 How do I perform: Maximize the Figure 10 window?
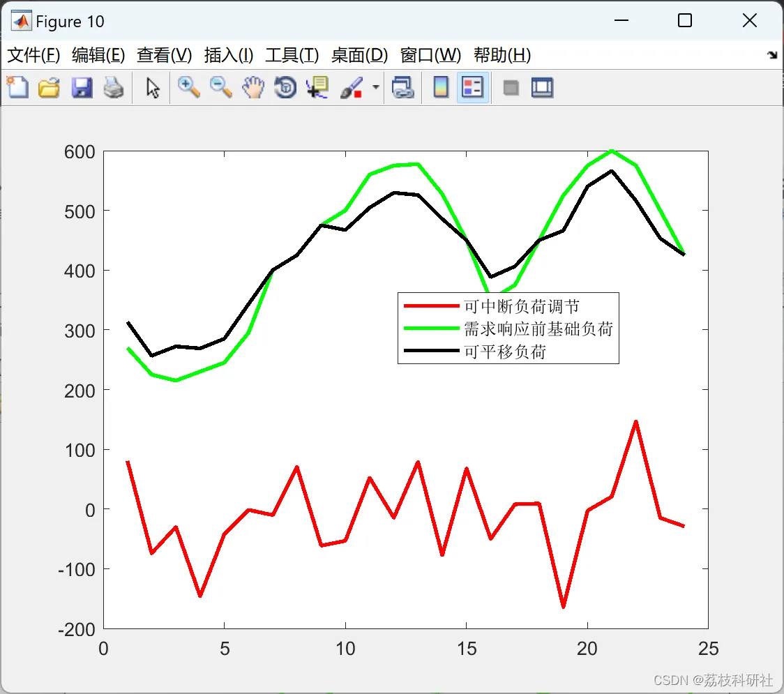point(684,20)
